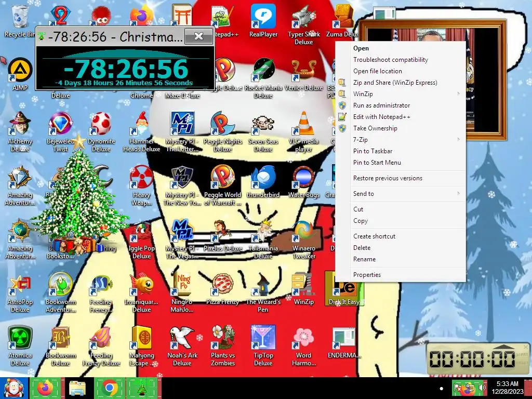The width and height of the screenshot is (532, 399).
Task: Open Pixelus Deluxe shortcut
Action: click(x=222, y=235)
